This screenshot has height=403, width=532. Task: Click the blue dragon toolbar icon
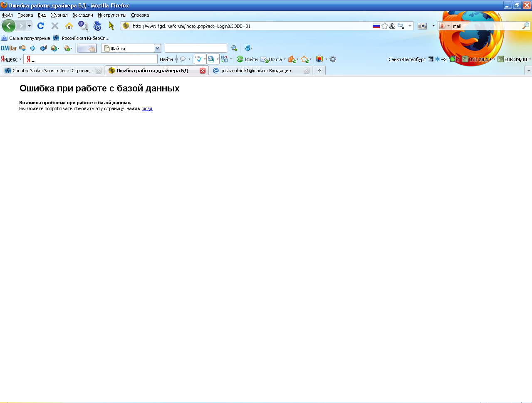[97, 26]
